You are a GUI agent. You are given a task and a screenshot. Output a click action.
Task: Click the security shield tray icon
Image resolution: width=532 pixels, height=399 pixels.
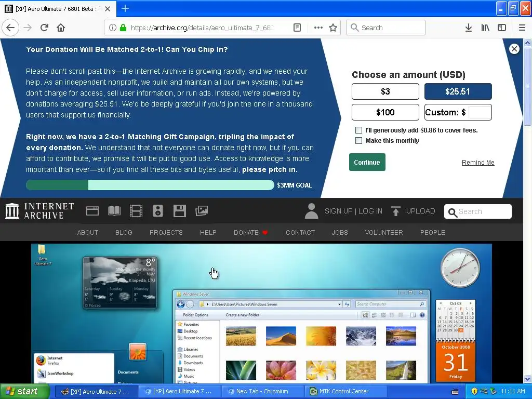coord(474,391)
